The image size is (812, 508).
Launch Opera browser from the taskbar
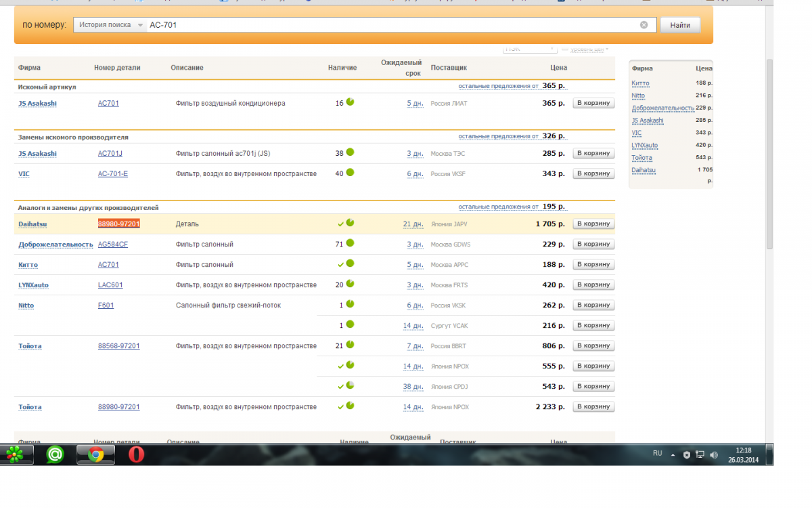(x=137, y=454)
